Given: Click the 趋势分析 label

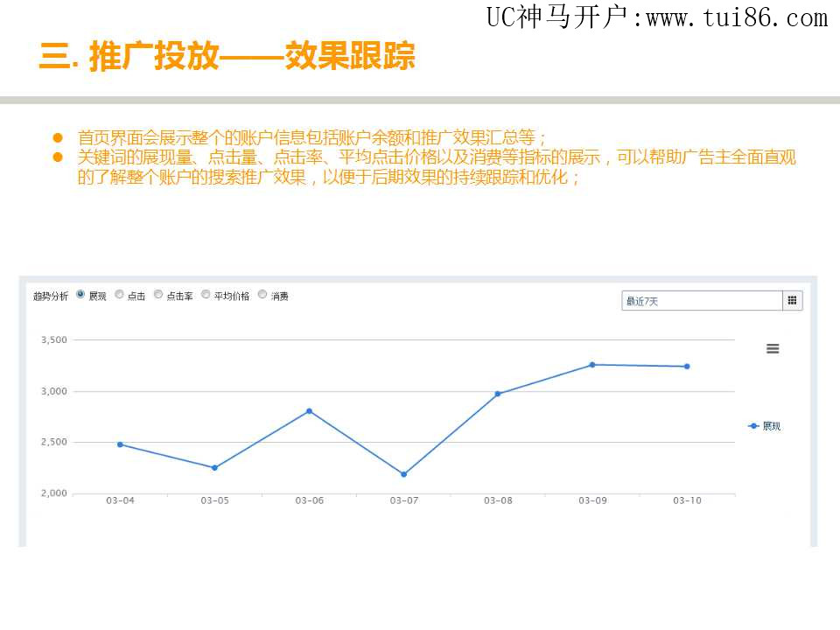Looking at the screenshot, I should (50, 296).
